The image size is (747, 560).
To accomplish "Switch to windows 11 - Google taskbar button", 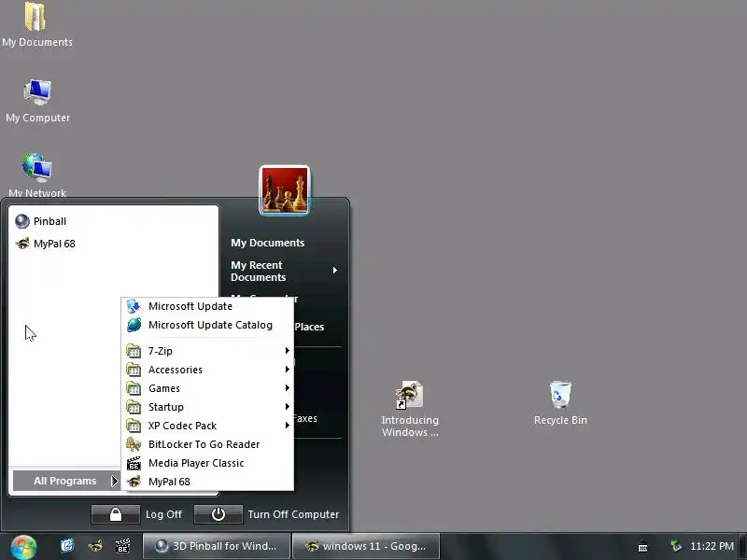I will pyautogui.click(x=365, y=546).
